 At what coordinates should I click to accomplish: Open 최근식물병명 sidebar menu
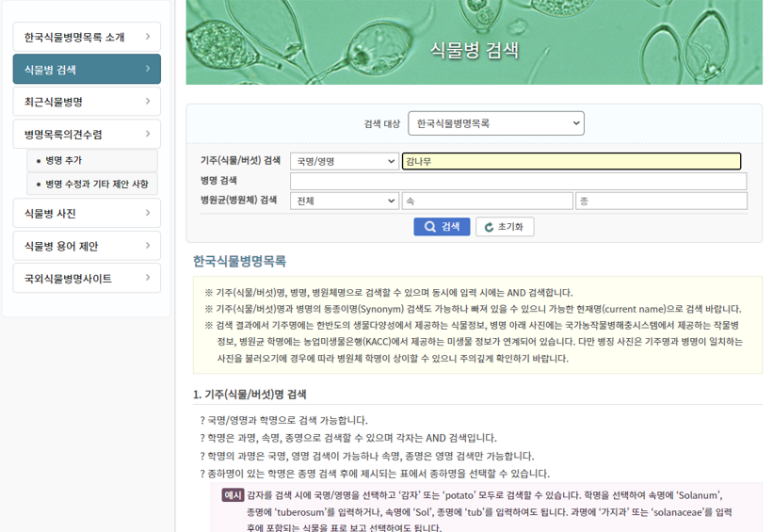[87, 102]
